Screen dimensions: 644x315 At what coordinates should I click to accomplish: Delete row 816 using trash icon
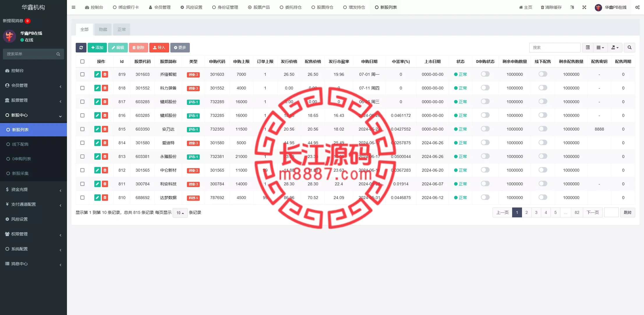105,115
